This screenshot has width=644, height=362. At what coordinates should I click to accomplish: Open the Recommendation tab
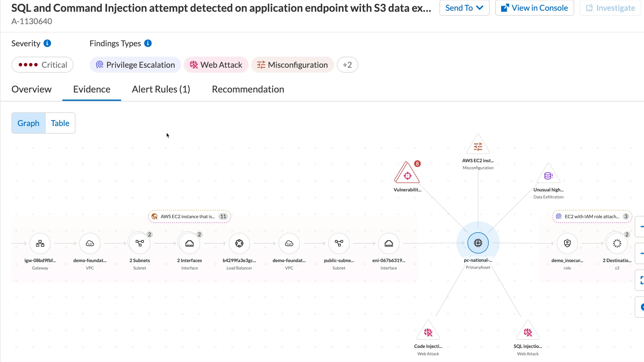pyautogui.click(x=248, y=89)
